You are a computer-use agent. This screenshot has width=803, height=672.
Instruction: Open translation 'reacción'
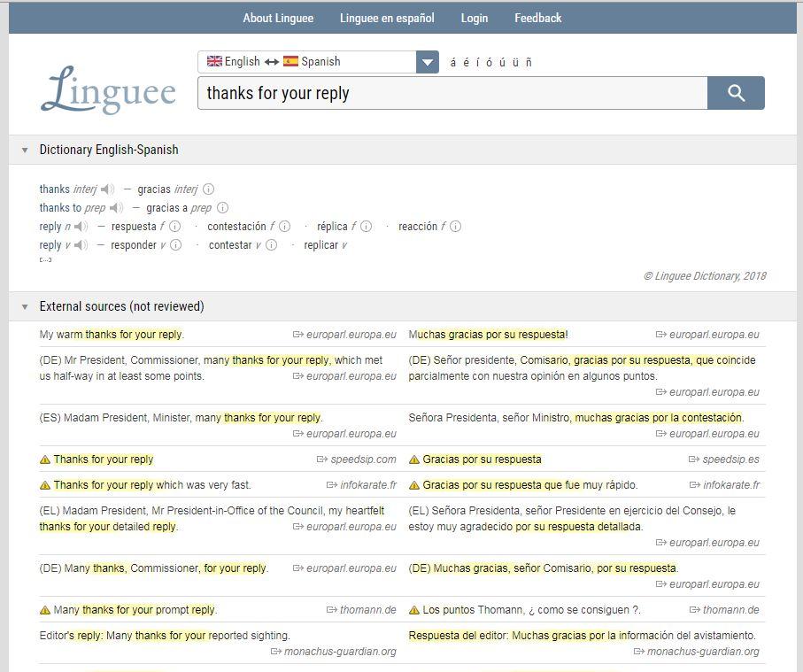(418, 227)
